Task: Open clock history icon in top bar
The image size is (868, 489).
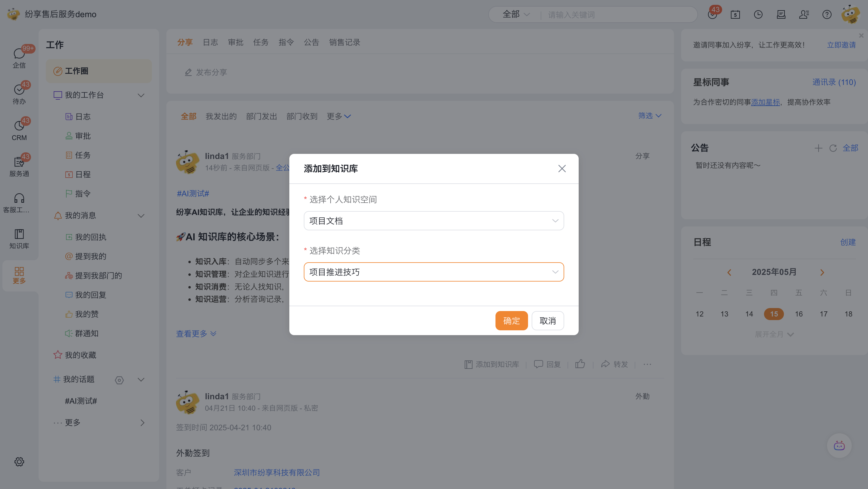Action: [x=758, y=14]
